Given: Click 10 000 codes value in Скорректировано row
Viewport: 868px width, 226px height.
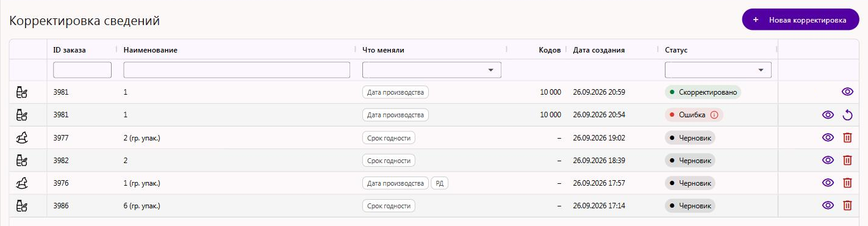Looking at the screenshot, I should [x=550, y=92].
